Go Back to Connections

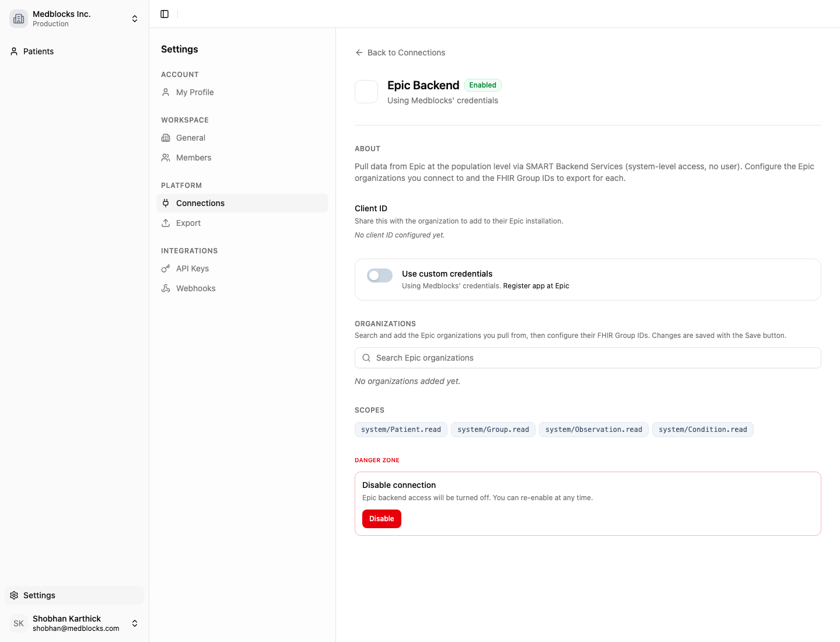(400, 53)
